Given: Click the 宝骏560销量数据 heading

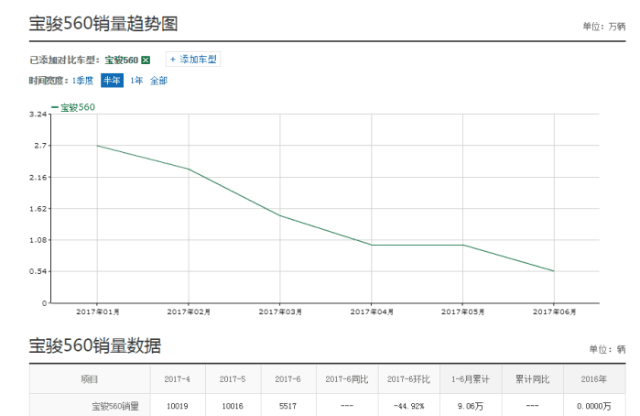Looking at the screenshot, I should pyautogui.click(x=95, y=346).
